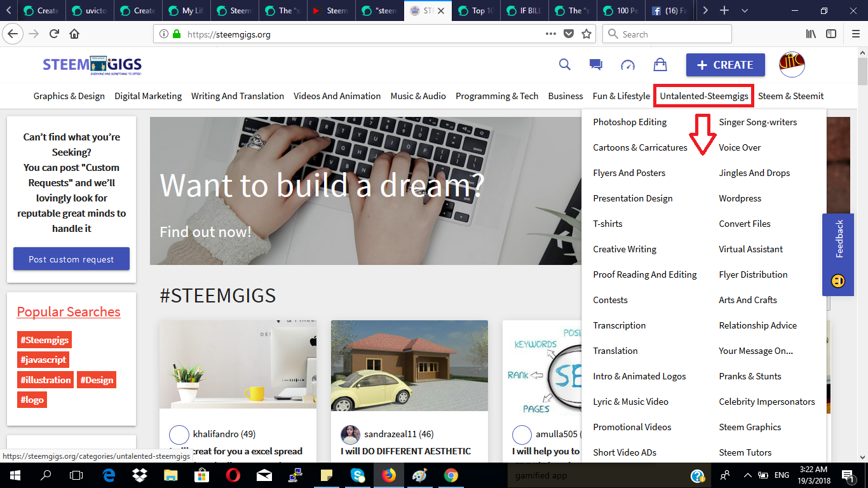
Task: Open Skype from the taskbar
Action: click(x=358, y=475)
